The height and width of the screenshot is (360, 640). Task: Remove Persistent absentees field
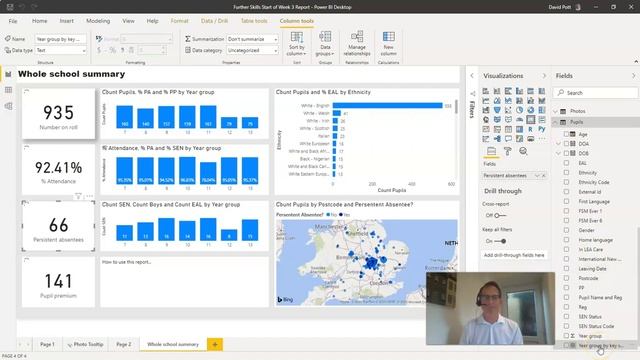coord(544,176)
